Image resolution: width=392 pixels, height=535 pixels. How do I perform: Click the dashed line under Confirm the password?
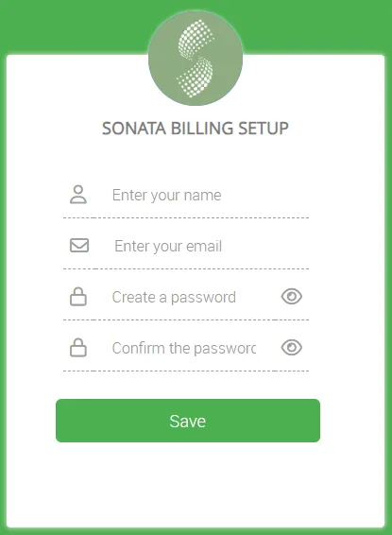186,371
